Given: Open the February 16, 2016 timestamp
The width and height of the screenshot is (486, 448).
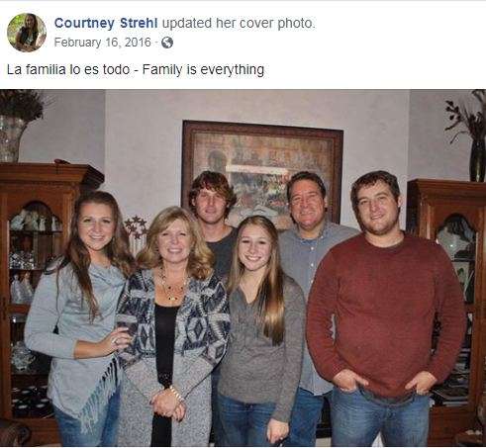Looking at the screenshot, I should point(102,43).
